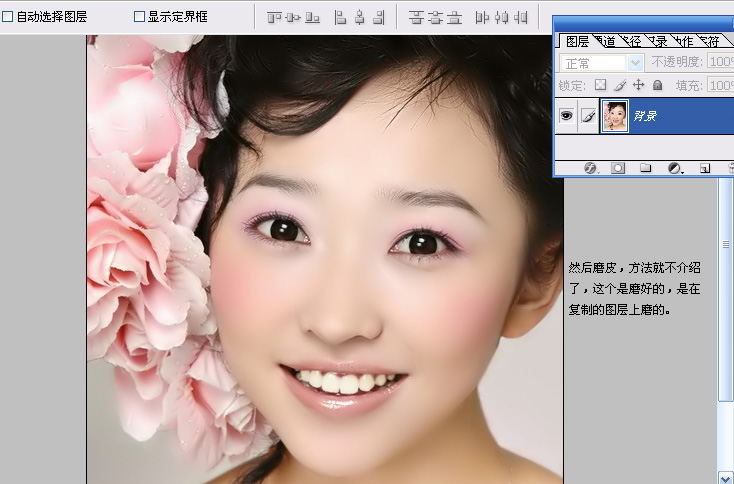Screen dimensions: 734x484
Task: Click the align right edges icon
Action: pos(379,18)
